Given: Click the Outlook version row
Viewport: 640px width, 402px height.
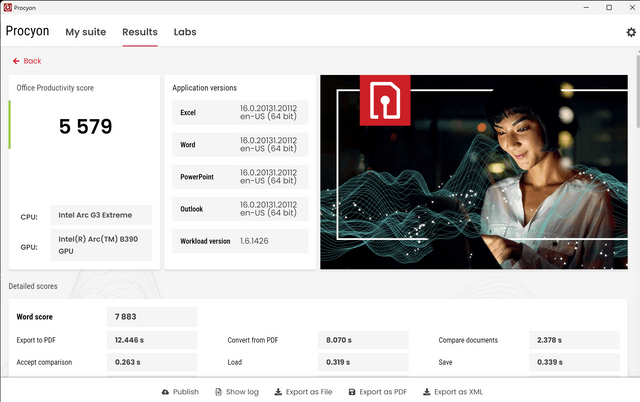Looking at the screenshot, I should (240, 209).
